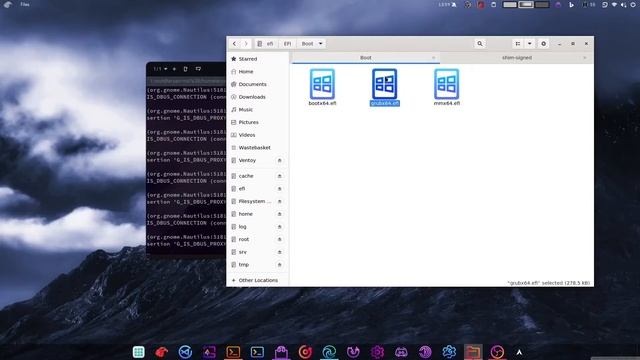This screenshot has height=360, width=640.
Task: Unmount the home volume
Action: tap(280, 214)
